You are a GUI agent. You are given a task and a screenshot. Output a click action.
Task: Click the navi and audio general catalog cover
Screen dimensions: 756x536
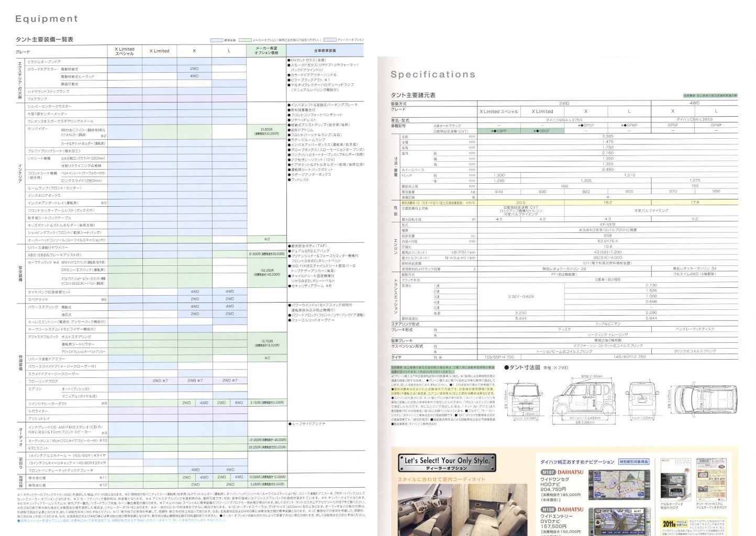(671, 480)
